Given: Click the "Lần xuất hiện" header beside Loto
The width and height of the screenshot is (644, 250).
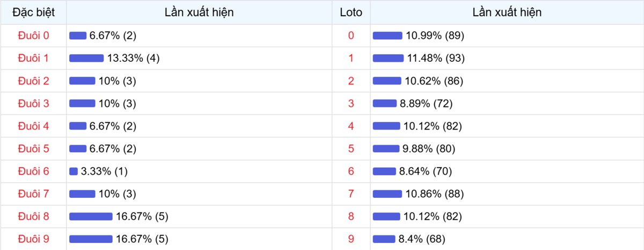Looking at the screenshot, I should (x=507, y=12).
